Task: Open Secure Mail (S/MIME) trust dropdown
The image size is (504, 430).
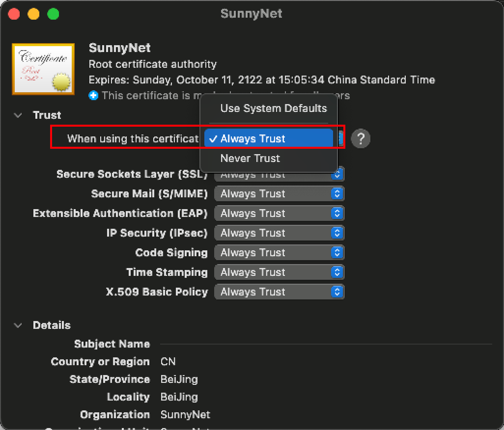Action: coord(279,194)
